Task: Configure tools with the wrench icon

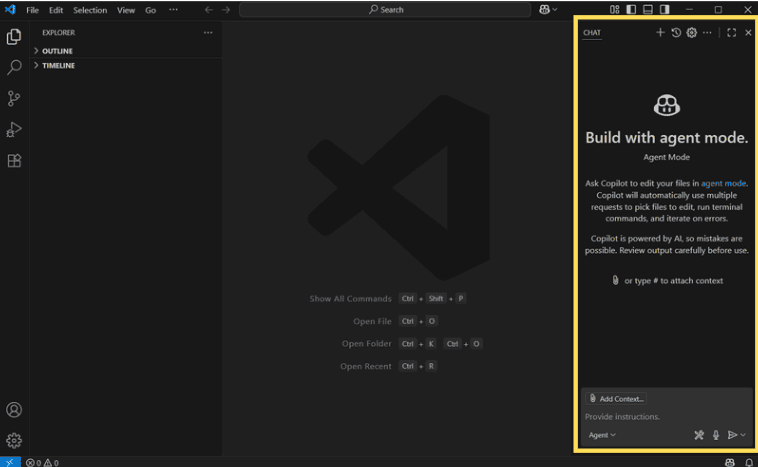Action: pyautogui.click(x=699, y=435)
